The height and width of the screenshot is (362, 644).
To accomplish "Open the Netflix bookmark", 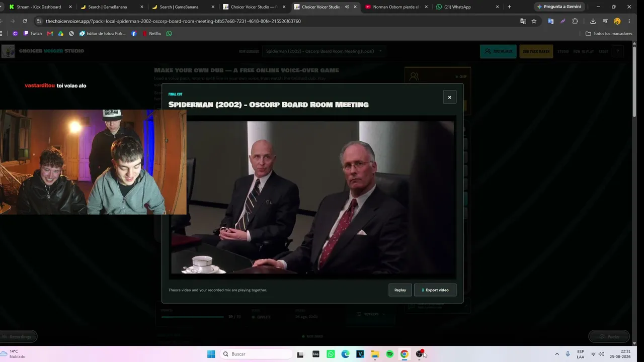I will pos(151,34).
